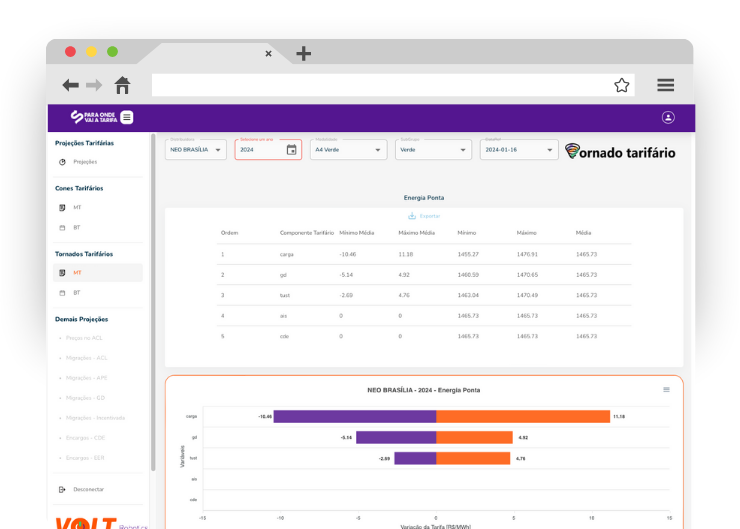Viewport: 740px width, 529px height.
Task: Select MT under Cones Tarifários
Action: click(x=77, y=208)
